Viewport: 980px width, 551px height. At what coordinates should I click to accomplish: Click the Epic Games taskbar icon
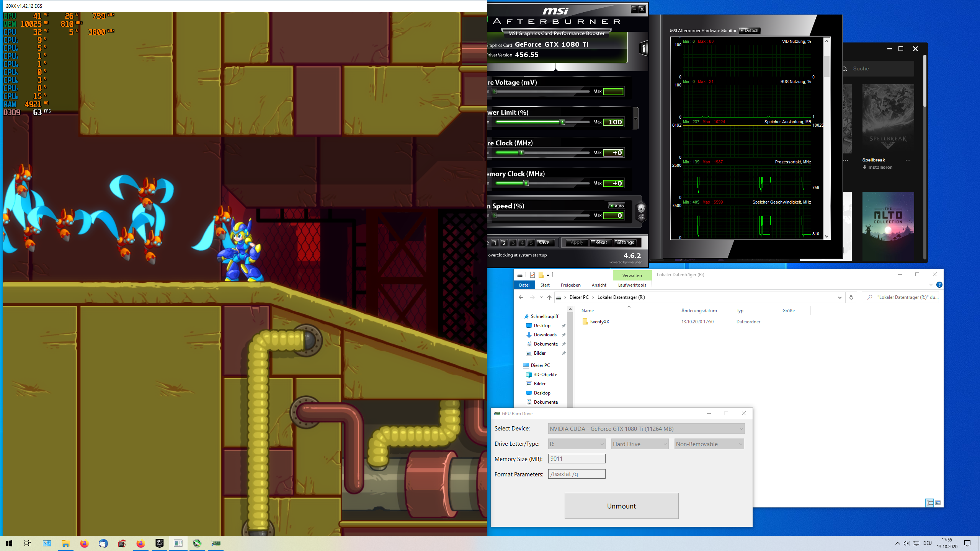click(x=159, y=543)
